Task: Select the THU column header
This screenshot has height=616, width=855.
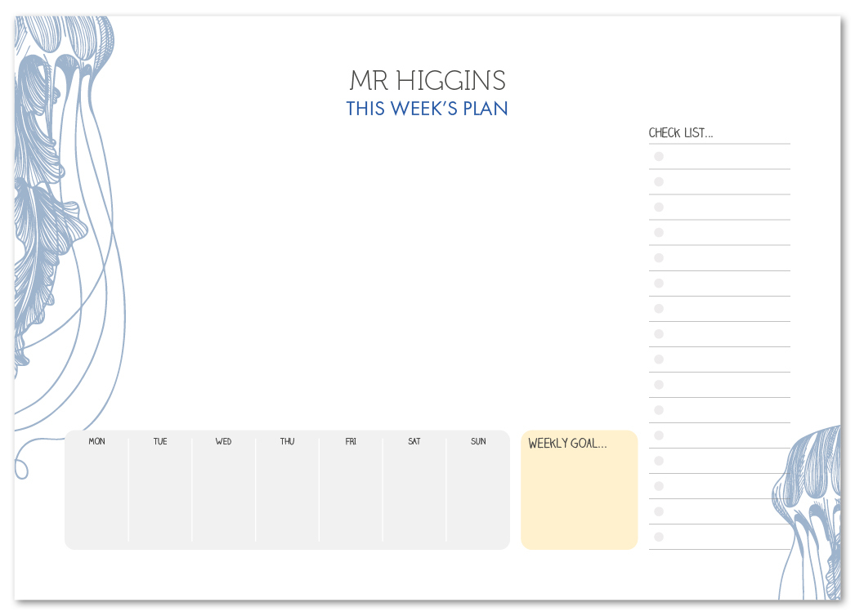Action: pos(287,442)
